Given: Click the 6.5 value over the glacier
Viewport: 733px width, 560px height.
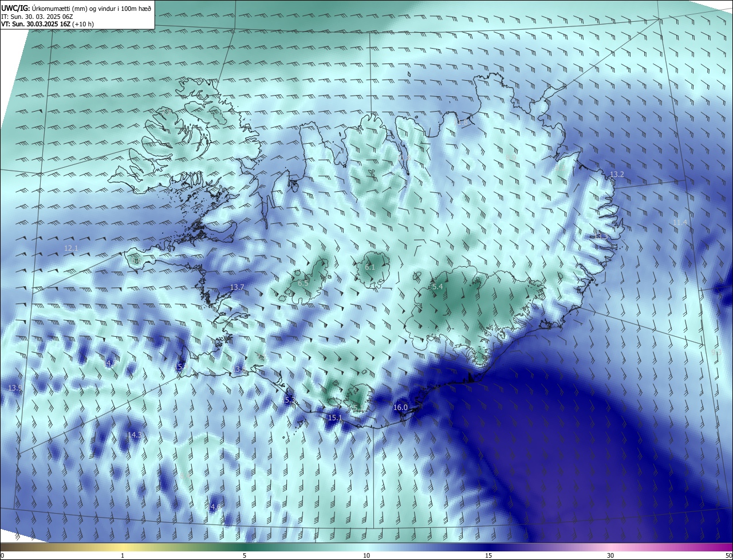Looking at the screenshot, I should pos(303,283).
